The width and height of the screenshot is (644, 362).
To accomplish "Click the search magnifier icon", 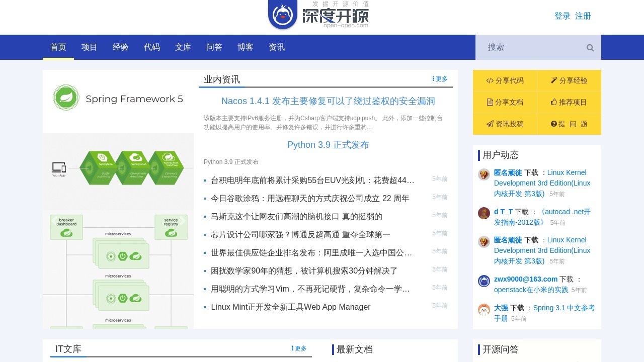I will [x=590, y=47].
